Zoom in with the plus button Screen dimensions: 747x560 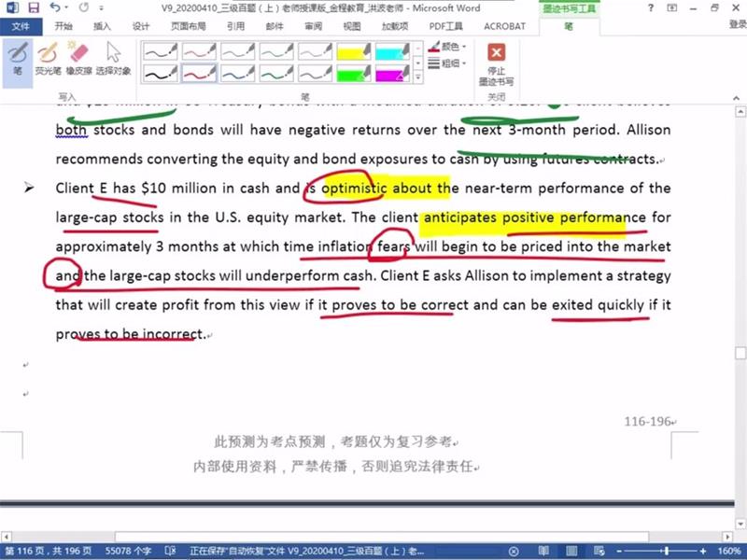point(703,552)
